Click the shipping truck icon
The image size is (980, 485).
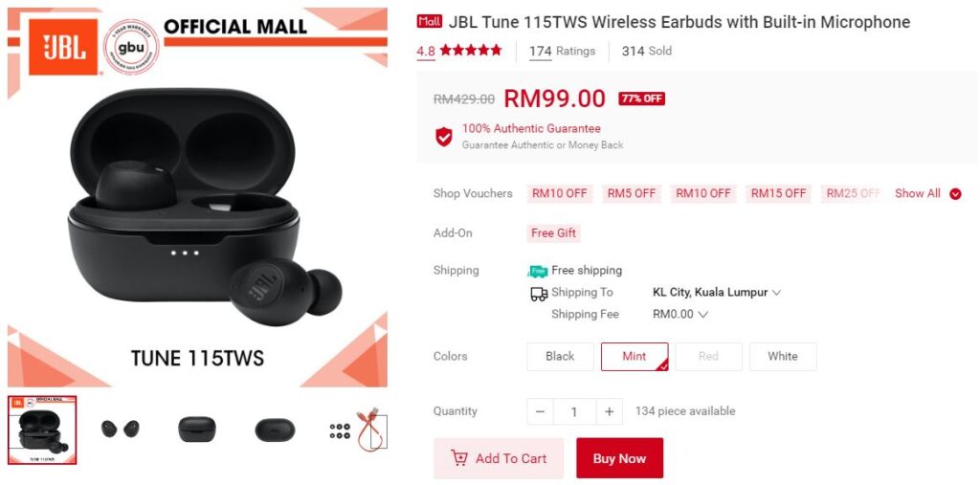539,293
